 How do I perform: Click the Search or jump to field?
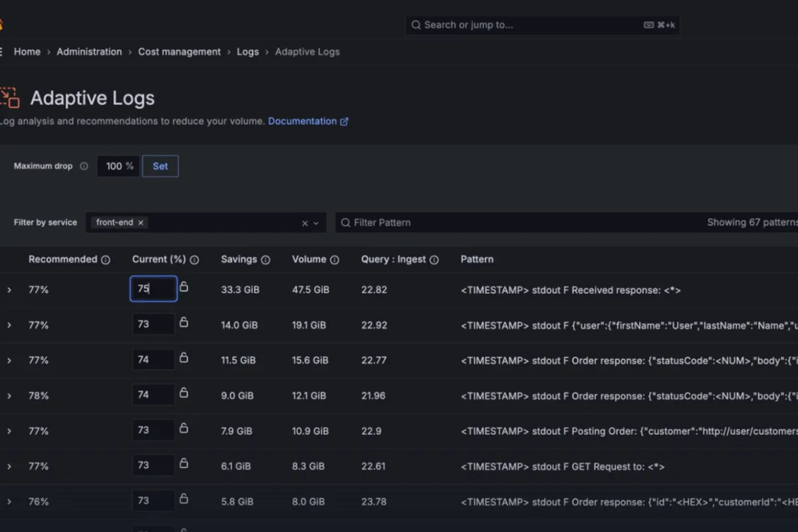(543, 25)
